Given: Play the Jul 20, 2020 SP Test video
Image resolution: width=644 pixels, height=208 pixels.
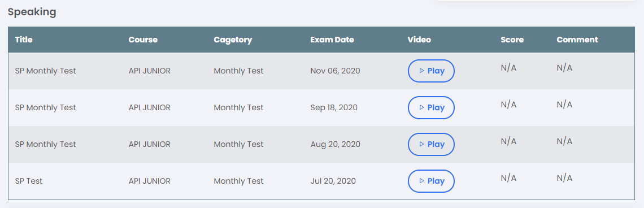Looking at the screenshot, I should 431,181.
